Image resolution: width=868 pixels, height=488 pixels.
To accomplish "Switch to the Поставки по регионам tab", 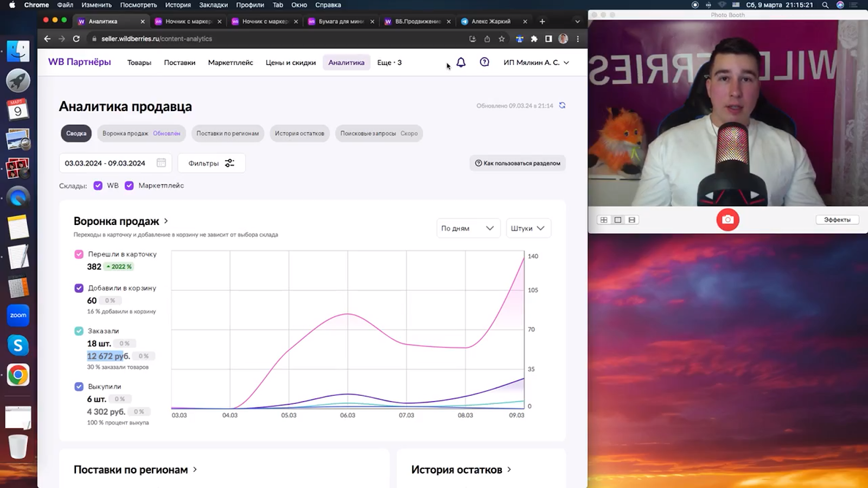I will coord(227,133).
